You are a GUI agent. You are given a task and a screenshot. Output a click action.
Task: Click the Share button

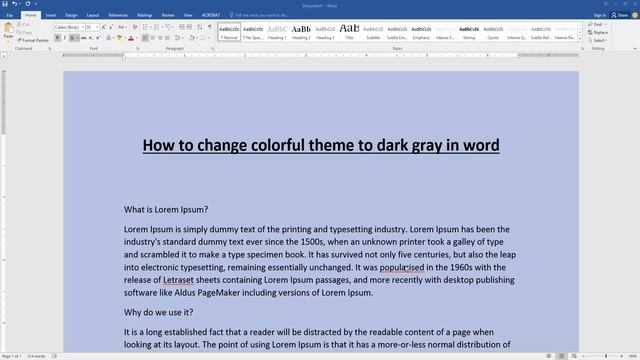coord(620,15)
